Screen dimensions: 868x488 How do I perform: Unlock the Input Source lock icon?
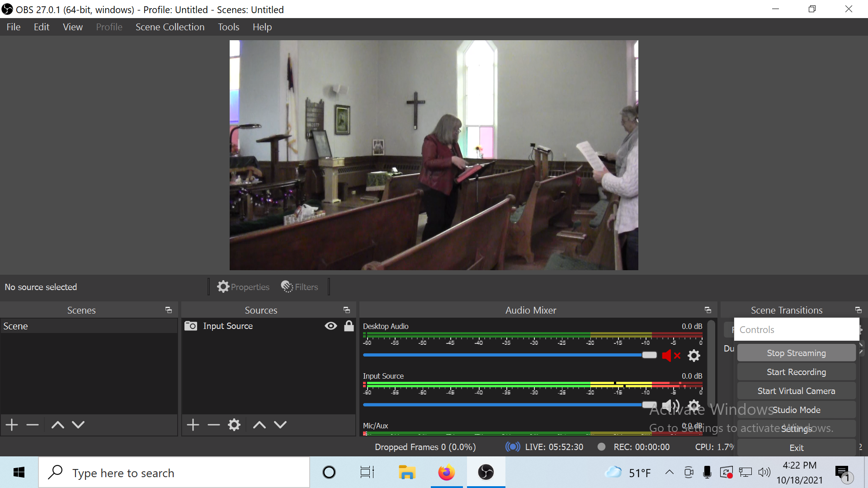[349, 326]
